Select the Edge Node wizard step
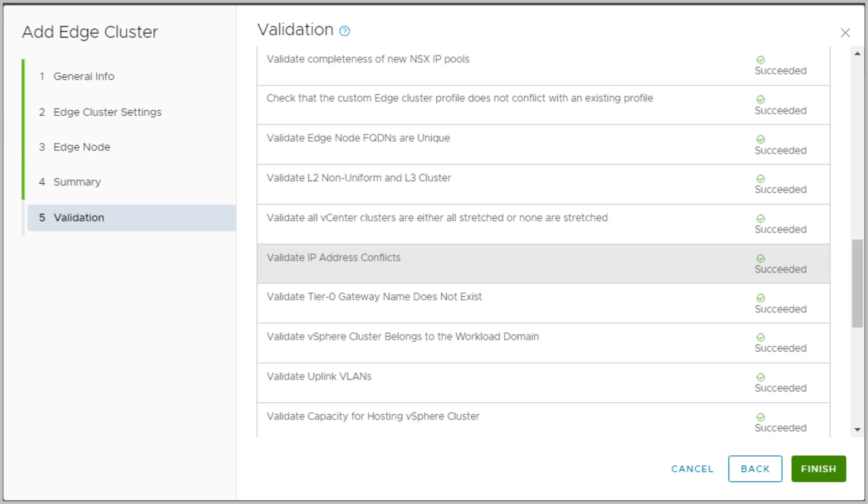Image resolution: width=868 pixels, height=504 pixels. pyautogui.click(x=81, y=147)
